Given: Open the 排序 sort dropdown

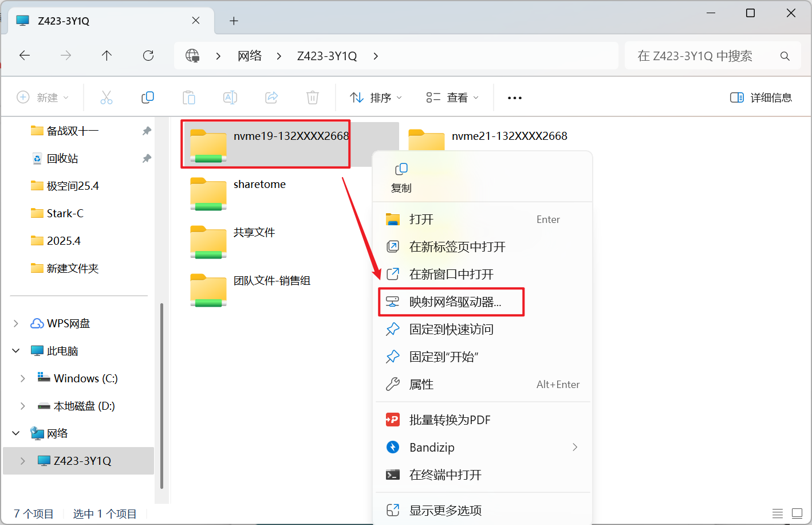Looking at the screenshot, I should (x=376, y=97).
